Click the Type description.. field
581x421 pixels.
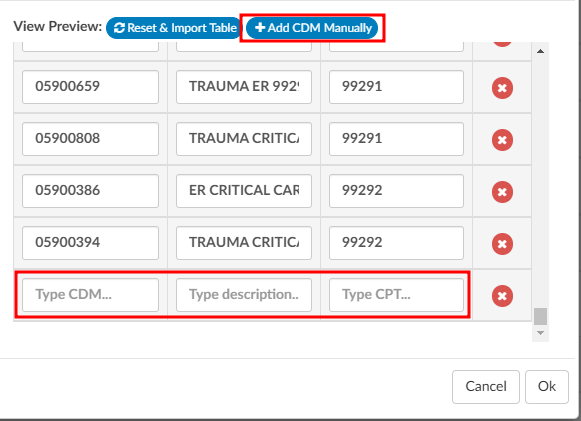pyautogui.click(x=244, y=295)
